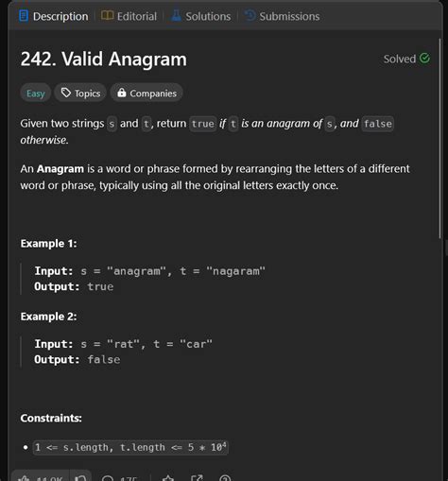
Task: Expand the Topics tag button
Action: tap(80, 94)
